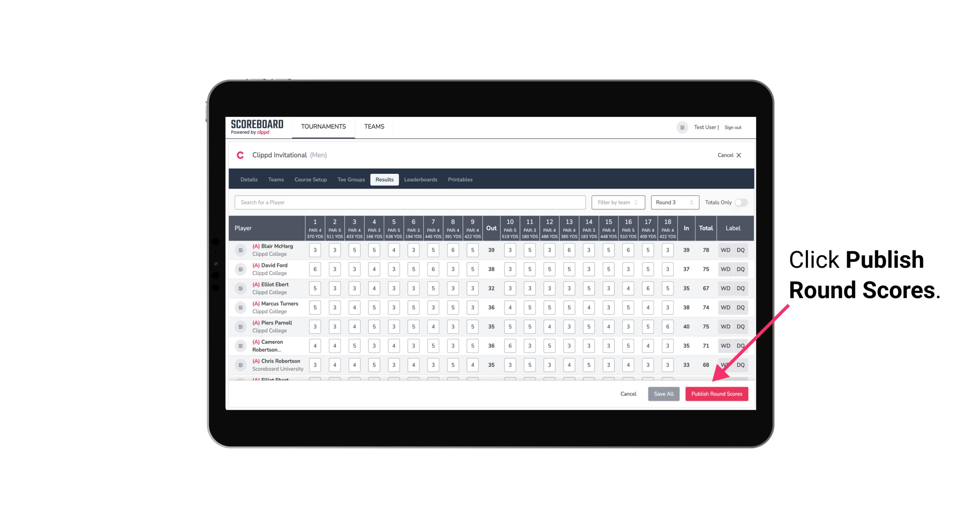Click the DQ icon for Marcus Turners
Screen dimensions: 980x527
[741, 307]
